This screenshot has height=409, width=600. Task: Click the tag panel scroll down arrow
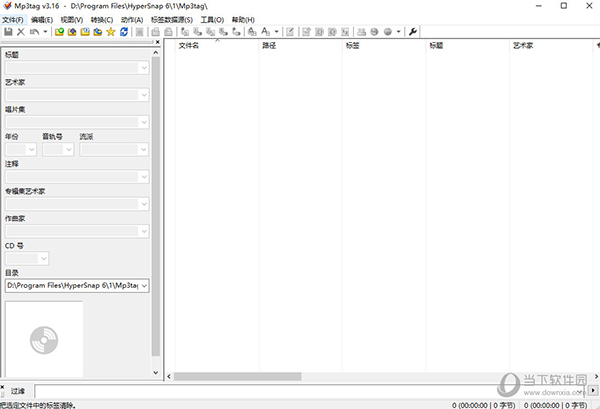tap(156, 372)
